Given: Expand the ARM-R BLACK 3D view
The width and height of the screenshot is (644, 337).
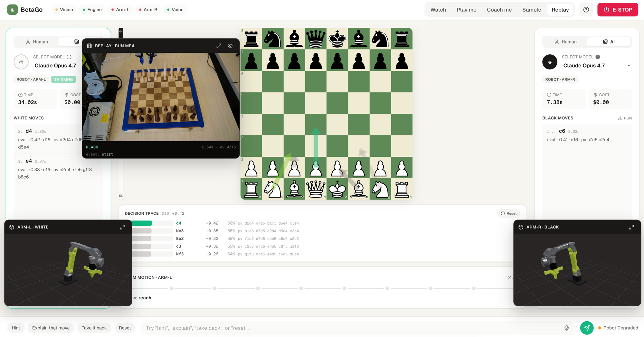Looking at the screenshot, I should click(631, 227).
